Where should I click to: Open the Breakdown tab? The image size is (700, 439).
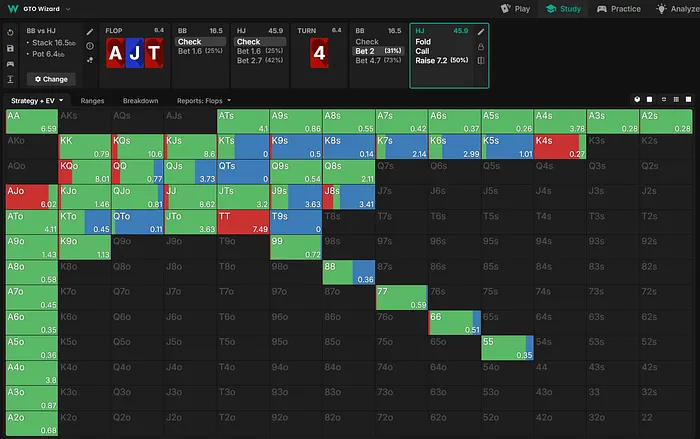(140, 101)
